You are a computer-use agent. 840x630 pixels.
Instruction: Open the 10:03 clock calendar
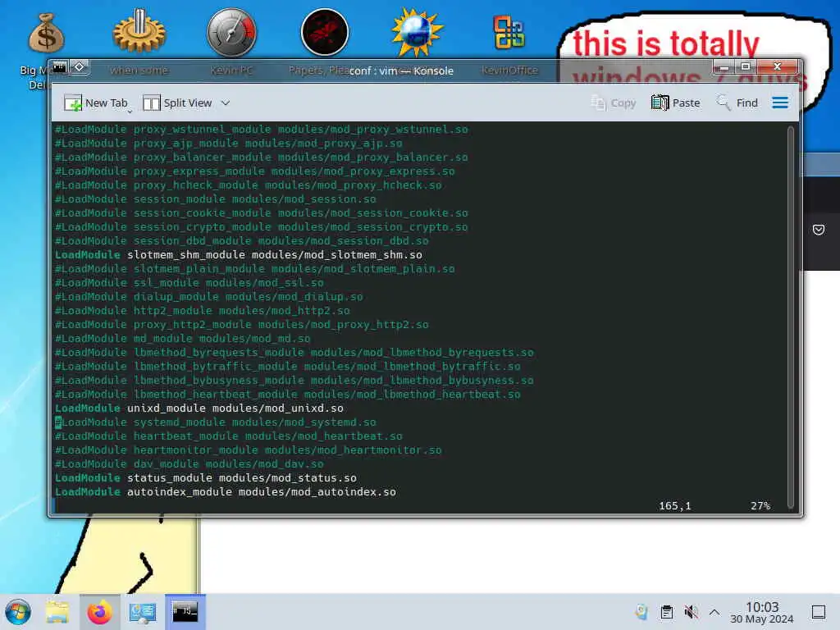coord(762,612)
